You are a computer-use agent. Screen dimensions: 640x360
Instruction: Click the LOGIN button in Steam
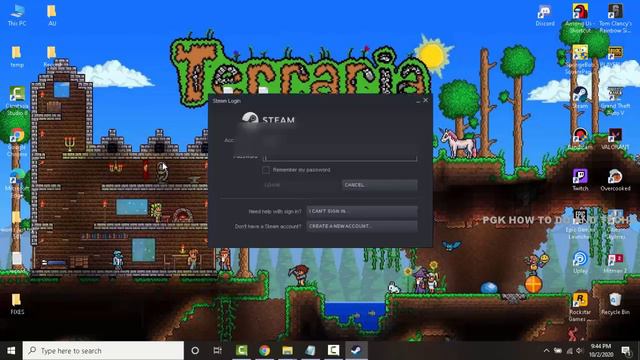(x=301, y=185)
